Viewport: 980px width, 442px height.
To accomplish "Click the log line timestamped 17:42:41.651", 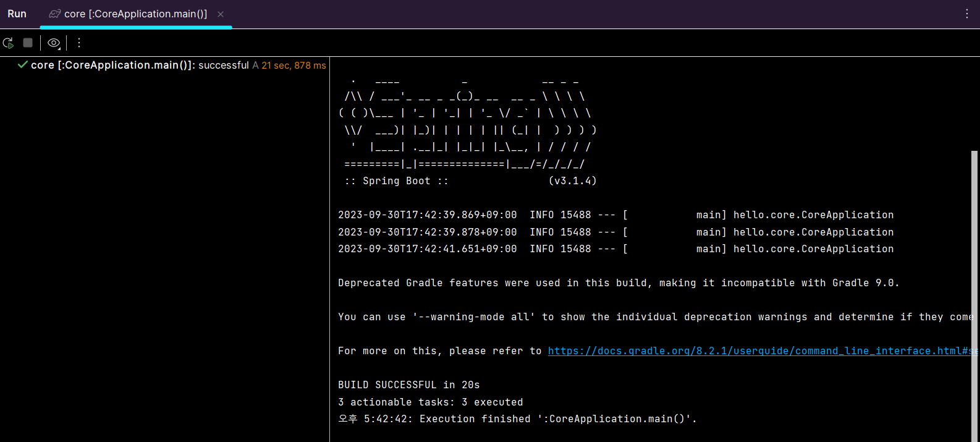I will click(616, 249).
